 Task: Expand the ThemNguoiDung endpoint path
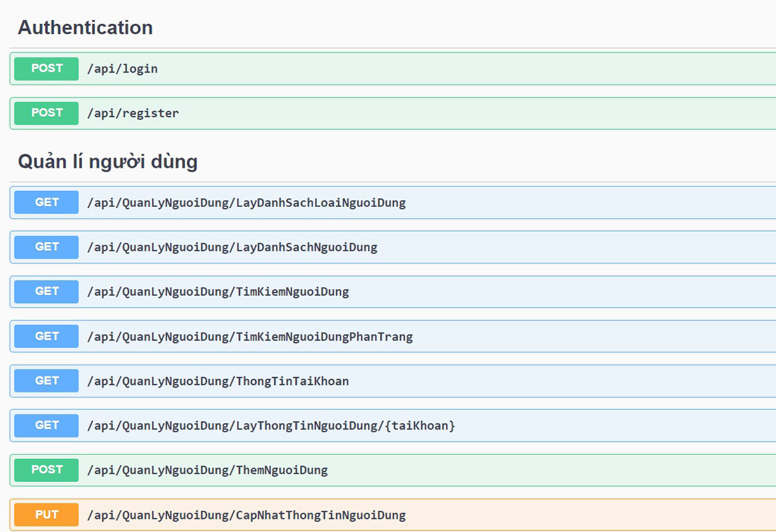(207, 470)
